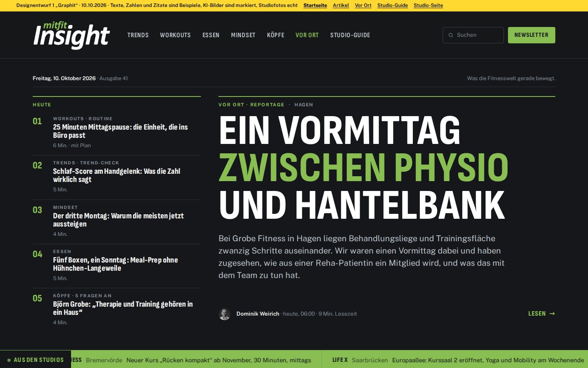Click the Vor Ort · Reportage category label
This screenshot has width=588, height=368.
click(x=251, y=105)
